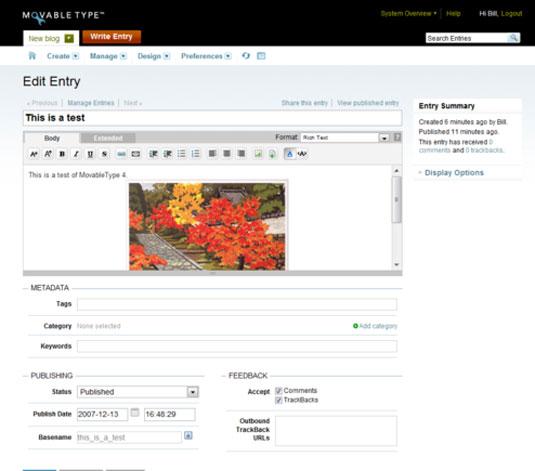Apply underline formatting button
Image resolution: width=535 pixels, height=471 pixels.
tap(90, 154)
